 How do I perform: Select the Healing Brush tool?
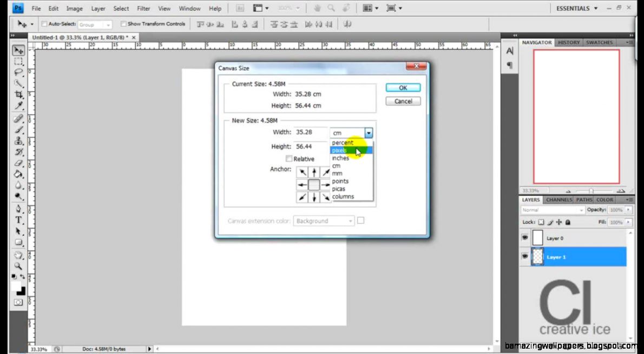tap(18, 118)
